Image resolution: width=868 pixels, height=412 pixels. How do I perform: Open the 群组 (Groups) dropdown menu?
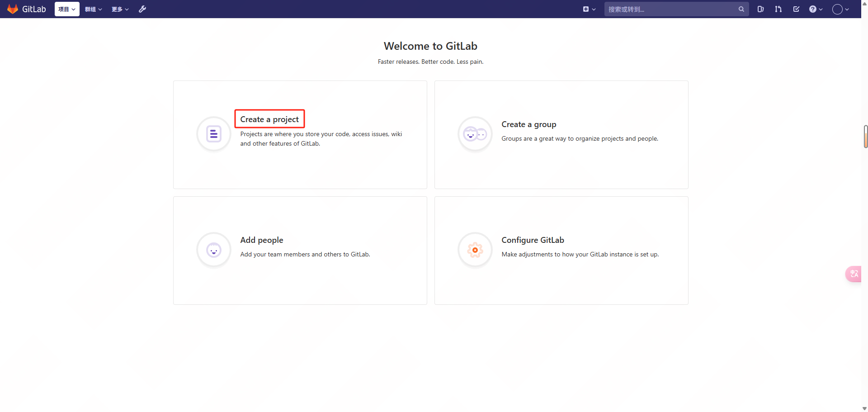click(x=94, y=9)
